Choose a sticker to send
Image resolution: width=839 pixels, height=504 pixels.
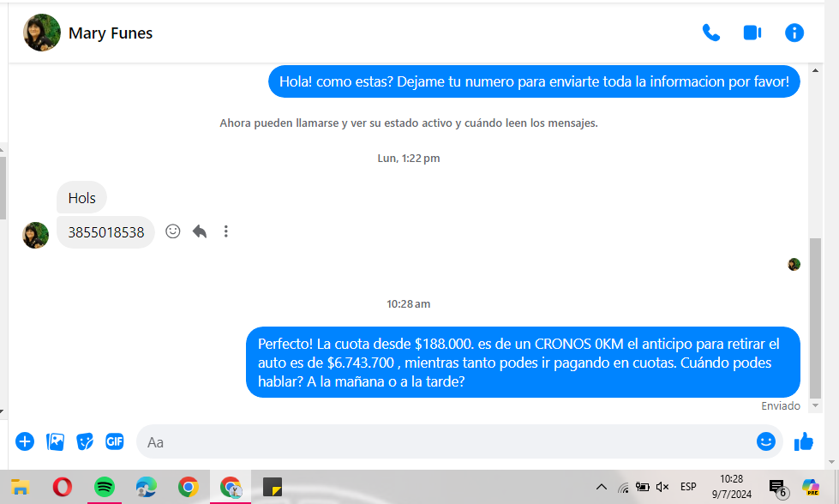[85, 441]
